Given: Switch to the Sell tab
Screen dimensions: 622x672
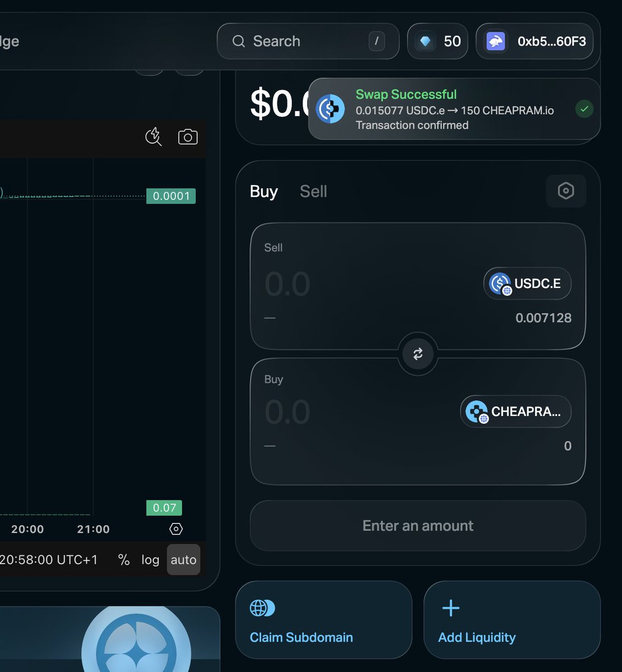Looking at the screenshot, I should coord(313,192).
